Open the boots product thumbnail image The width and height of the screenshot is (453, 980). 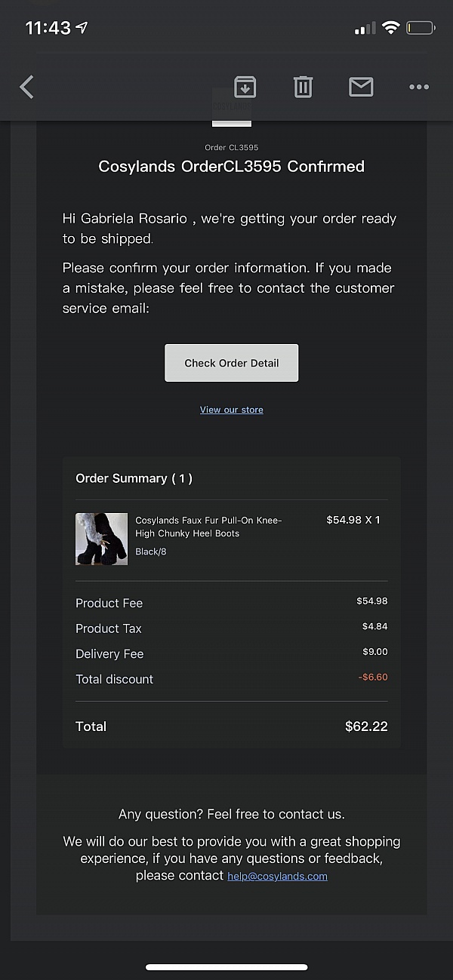pos(102,539)
